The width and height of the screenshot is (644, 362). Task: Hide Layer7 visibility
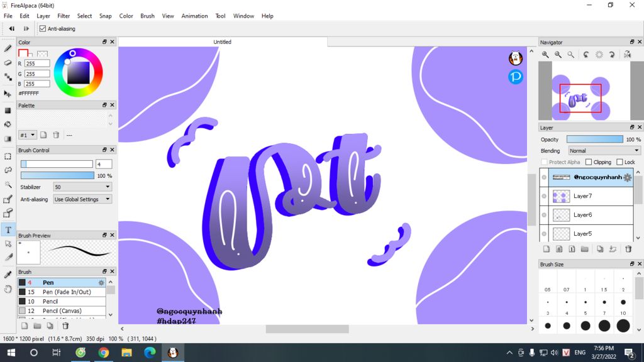tap(544, 196)
